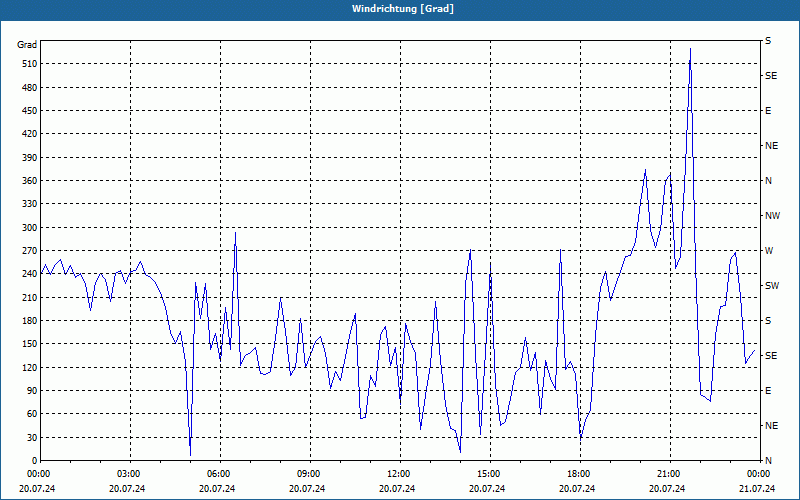The image size is (800, 500).
Task: Click the 00:00 label above 21.07.24
Action: (759, 474)
